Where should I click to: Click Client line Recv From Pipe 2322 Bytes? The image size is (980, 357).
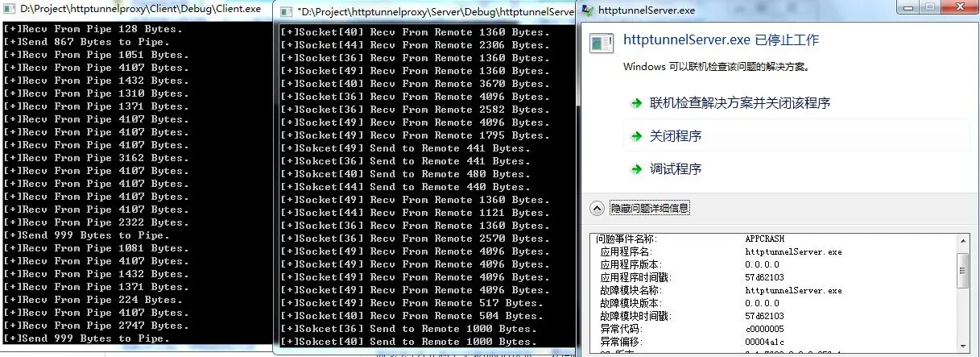point(97,222)
